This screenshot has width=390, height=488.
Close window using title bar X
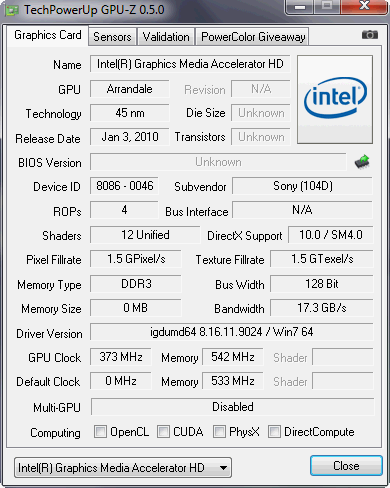pyautogui.click(x=364, y=7)
